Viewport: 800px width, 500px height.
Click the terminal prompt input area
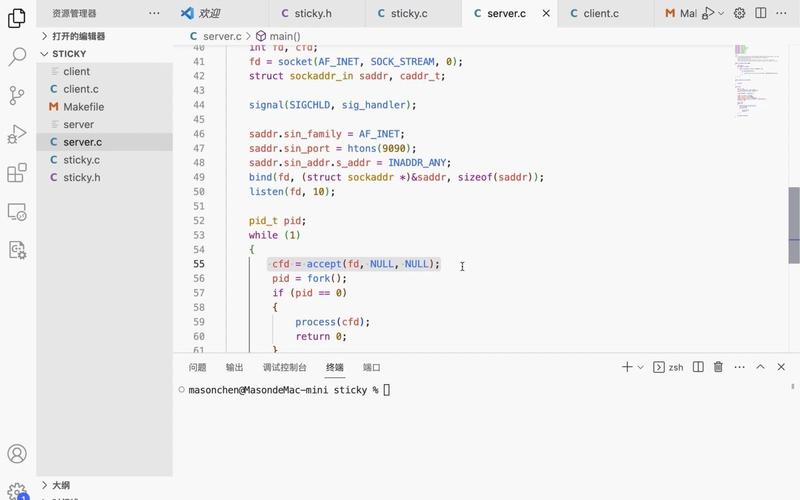coord(386,390)
